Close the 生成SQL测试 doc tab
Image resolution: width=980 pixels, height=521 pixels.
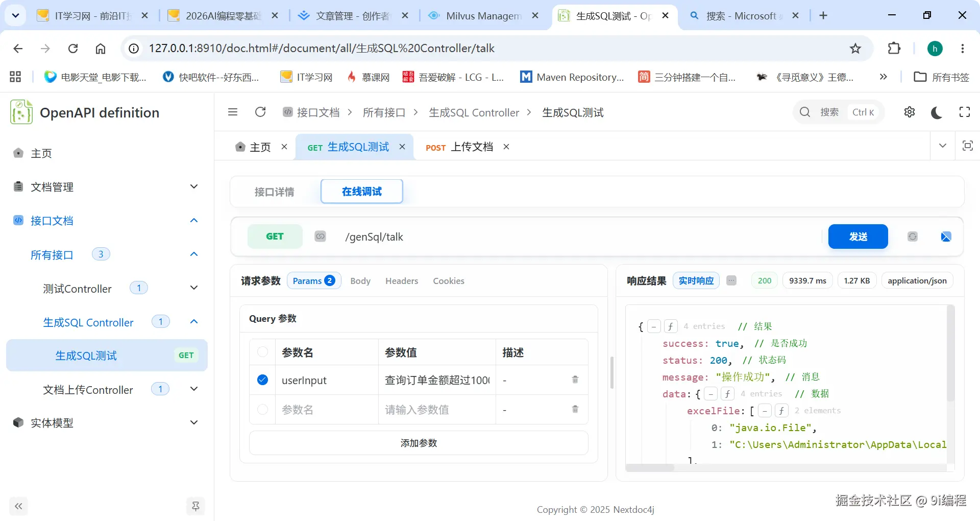(x=402, y=147)
